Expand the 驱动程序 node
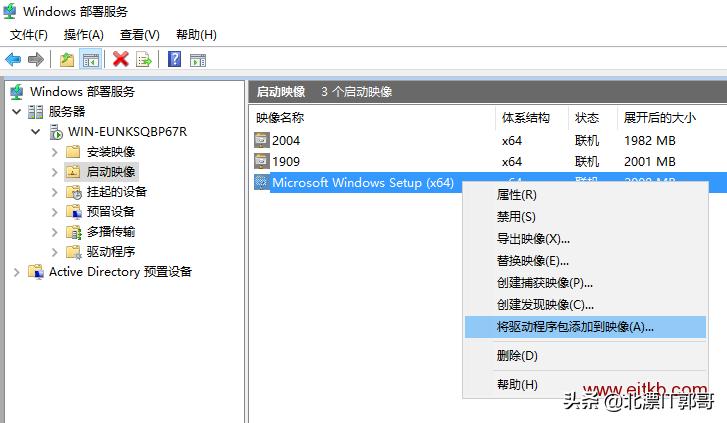Image resolution: width=727 pixels, height=423 pixels. [x=55, y=252]
